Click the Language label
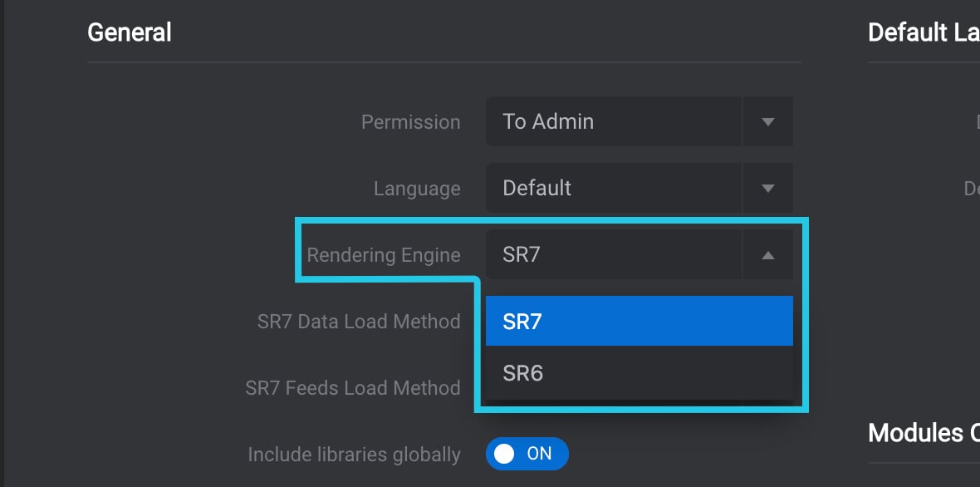 [x=417, y=188]
